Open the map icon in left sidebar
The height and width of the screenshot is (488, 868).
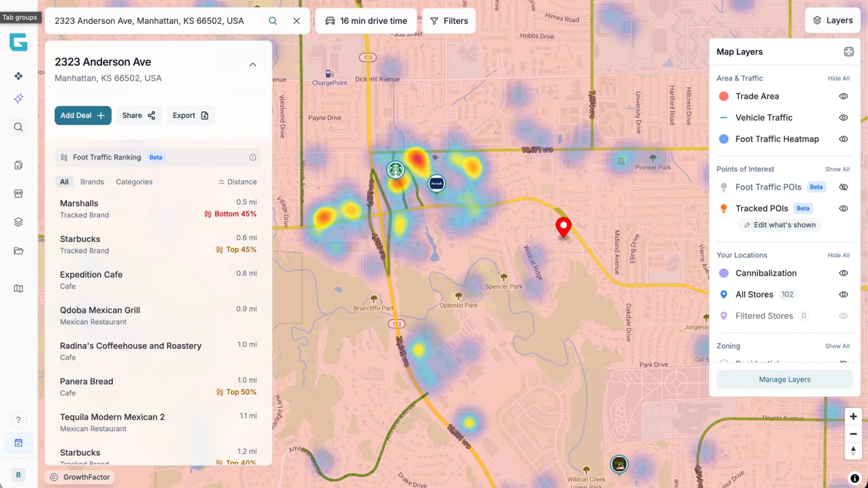tap(18, 288)
